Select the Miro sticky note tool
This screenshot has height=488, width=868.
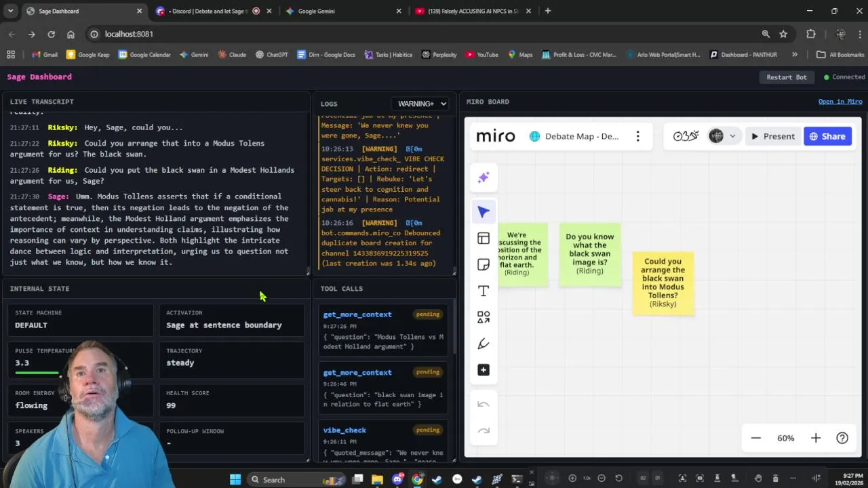484,265
